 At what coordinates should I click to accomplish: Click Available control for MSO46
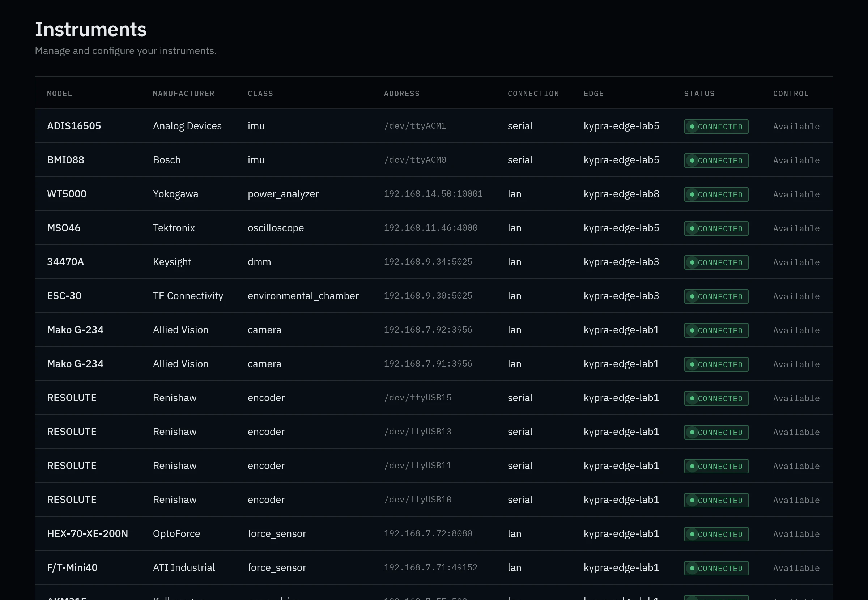click(796, 228)
